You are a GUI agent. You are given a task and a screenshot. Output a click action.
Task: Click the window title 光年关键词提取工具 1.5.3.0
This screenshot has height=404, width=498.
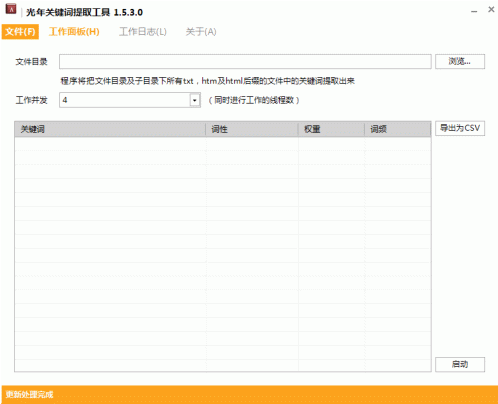click(84, 12)
